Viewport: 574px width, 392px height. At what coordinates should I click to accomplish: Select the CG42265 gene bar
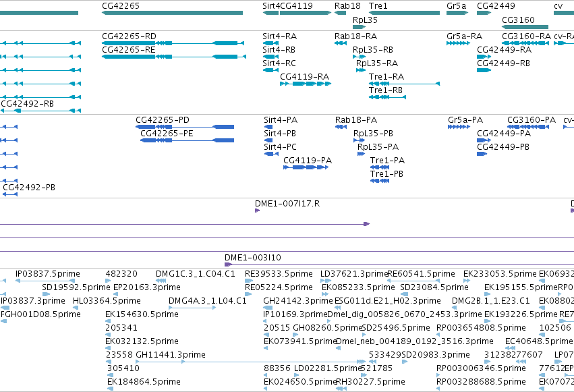point(173,13)
